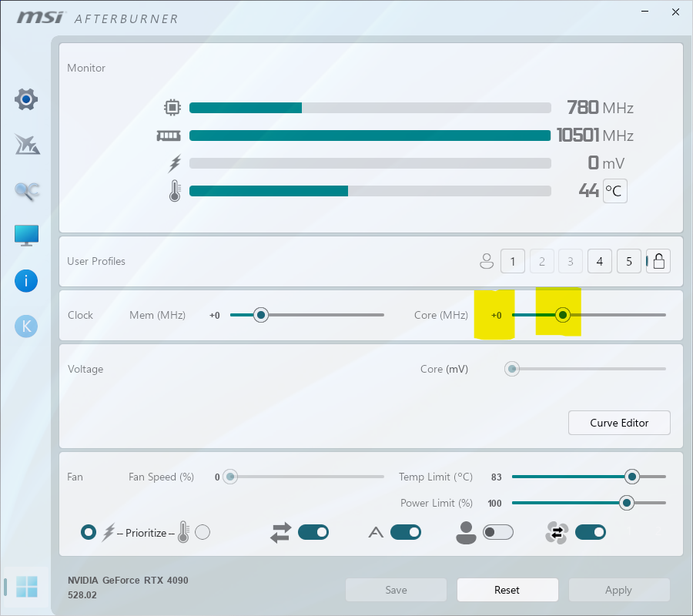Viewport: 693px width, 616px height.
Task: Load user profile 5
Action: (x=629, y=261)
